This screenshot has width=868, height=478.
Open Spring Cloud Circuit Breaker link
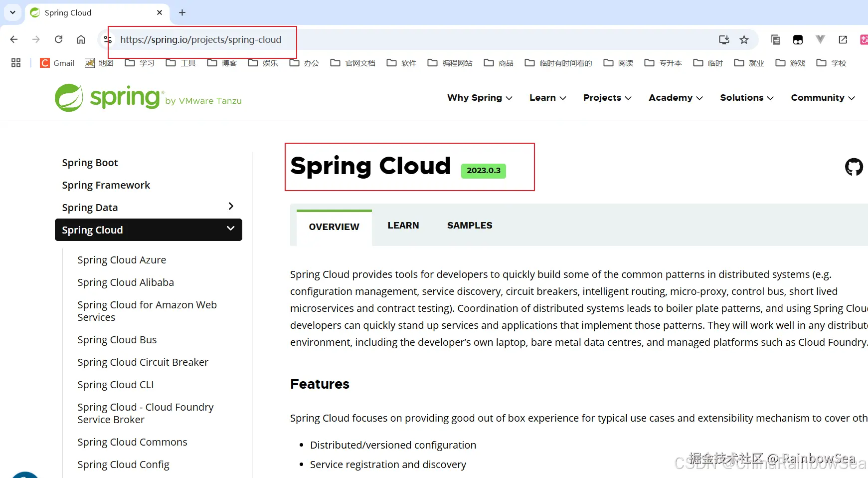[143, 362]
